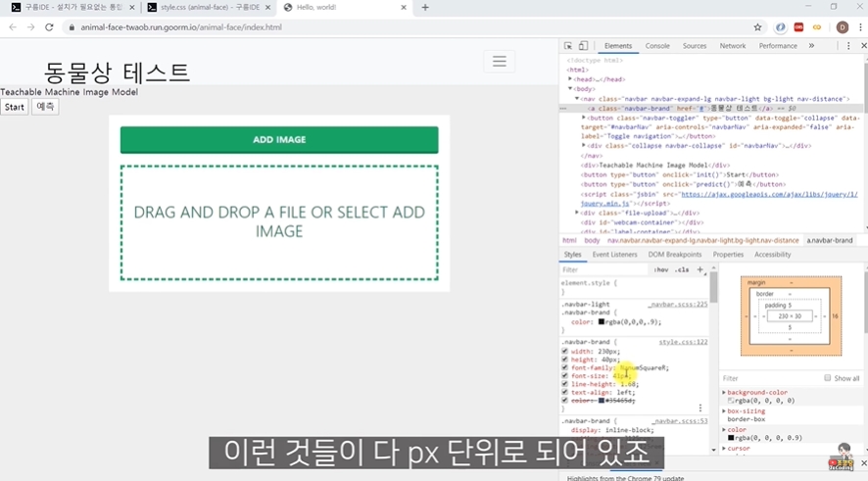Switch to the Sources tab
868x481 pixels.
pyautogui.click(x=695, y=46)
